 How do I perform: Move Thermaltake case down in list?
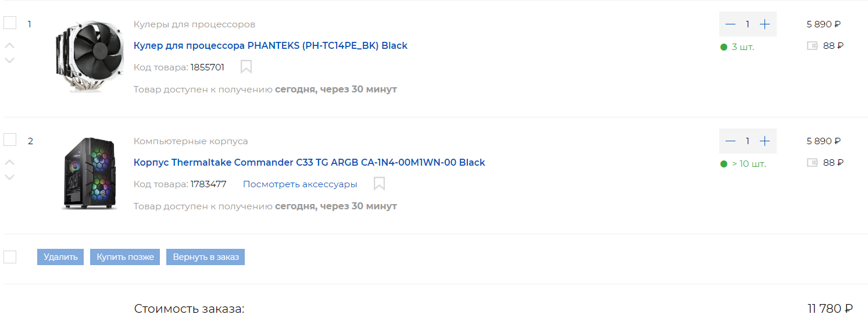(10, 177)
